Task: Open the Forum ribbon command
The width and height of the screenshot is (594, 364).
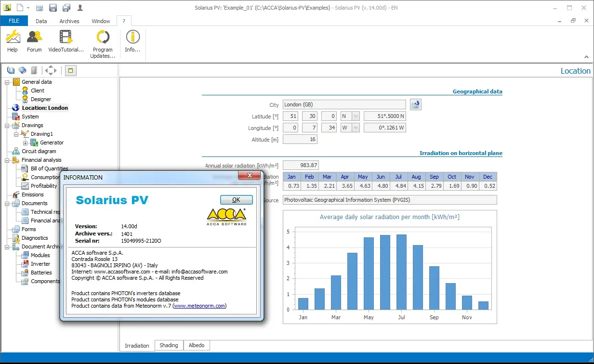Action: click(x=34, y=41)
